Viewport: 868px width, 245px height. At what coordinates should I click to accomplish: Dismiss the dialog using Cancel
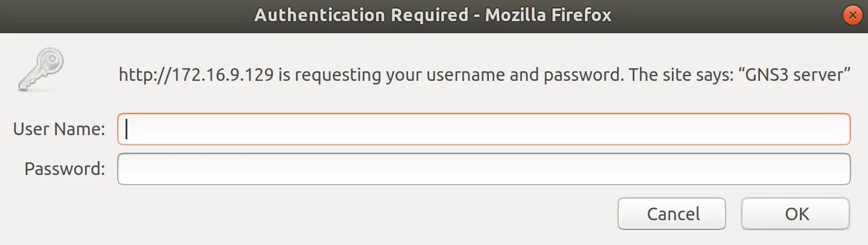point(672,214)
